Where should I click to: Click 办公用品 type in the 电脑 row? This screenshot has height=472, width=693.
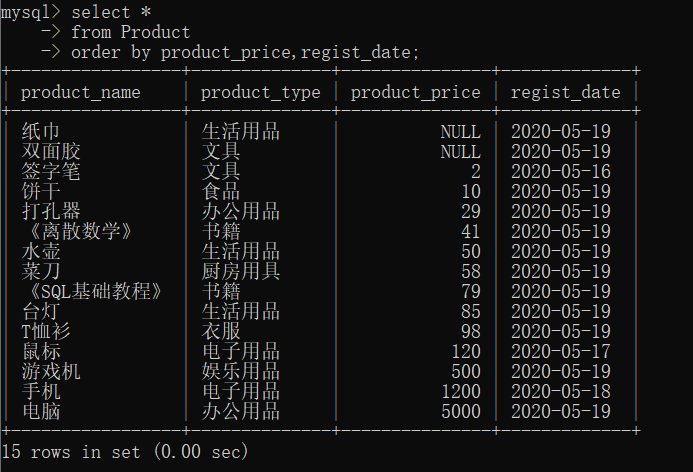click(241, 411)
